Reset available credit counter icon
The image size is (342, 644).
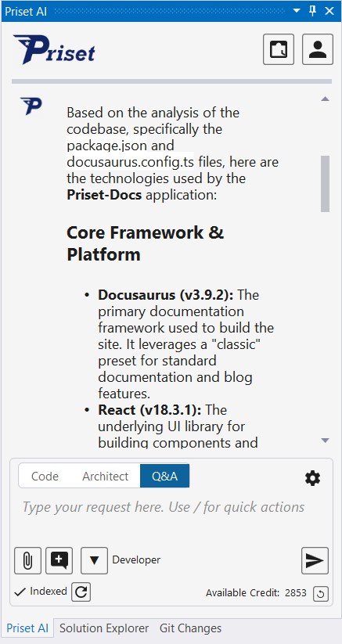321,593
